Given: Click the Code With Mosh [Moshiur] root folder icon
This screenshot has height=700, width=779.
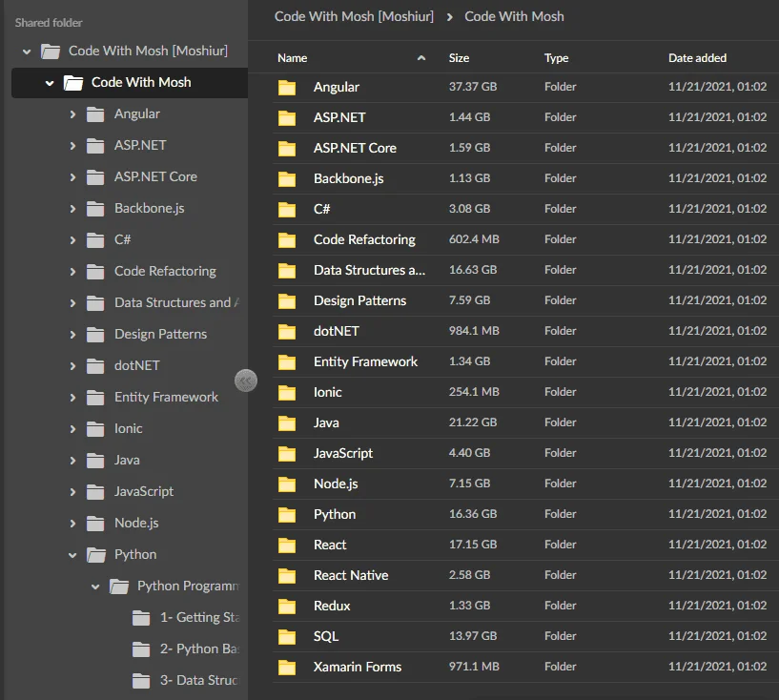Looking at the screenshot, I should point(51,51).
